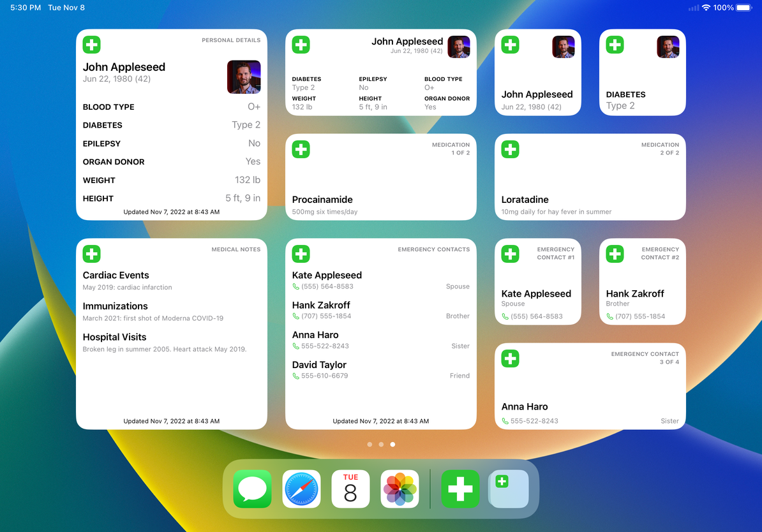
Task: Tap the green cross icon in Personal Details widget
Action: [91, 45]
